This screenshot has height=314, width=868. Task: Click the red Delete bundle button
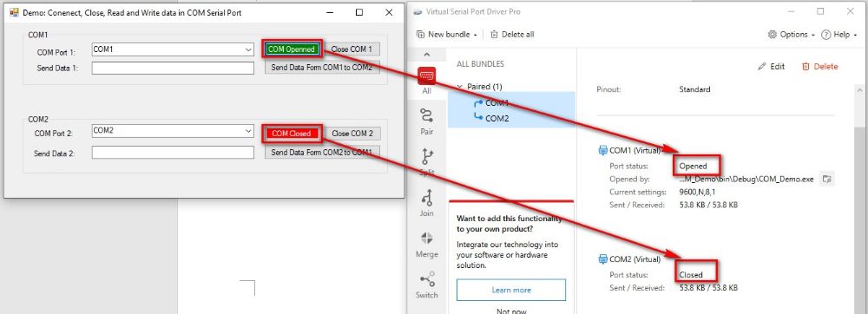(x=820, y=66)
